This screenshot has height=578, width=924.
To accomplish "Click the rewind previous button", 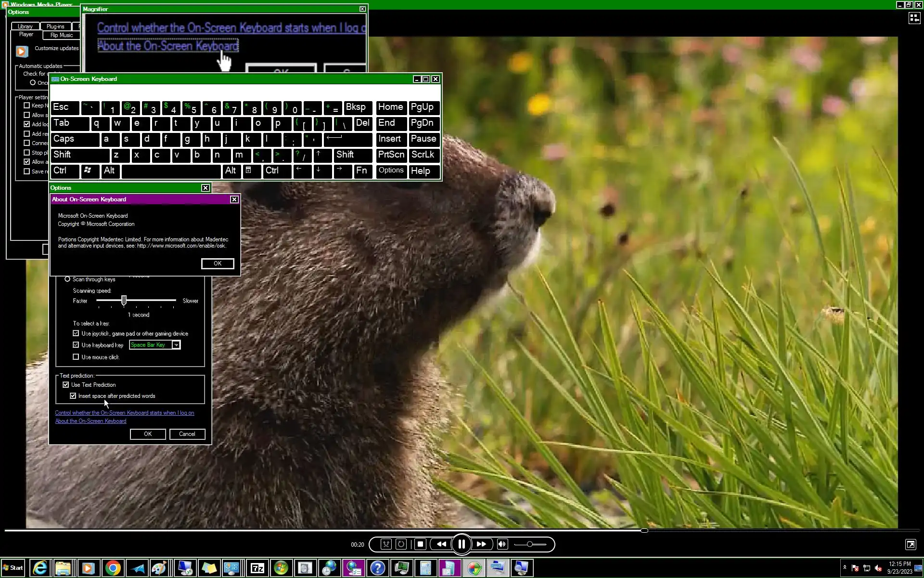I will [x=441, y=544].
